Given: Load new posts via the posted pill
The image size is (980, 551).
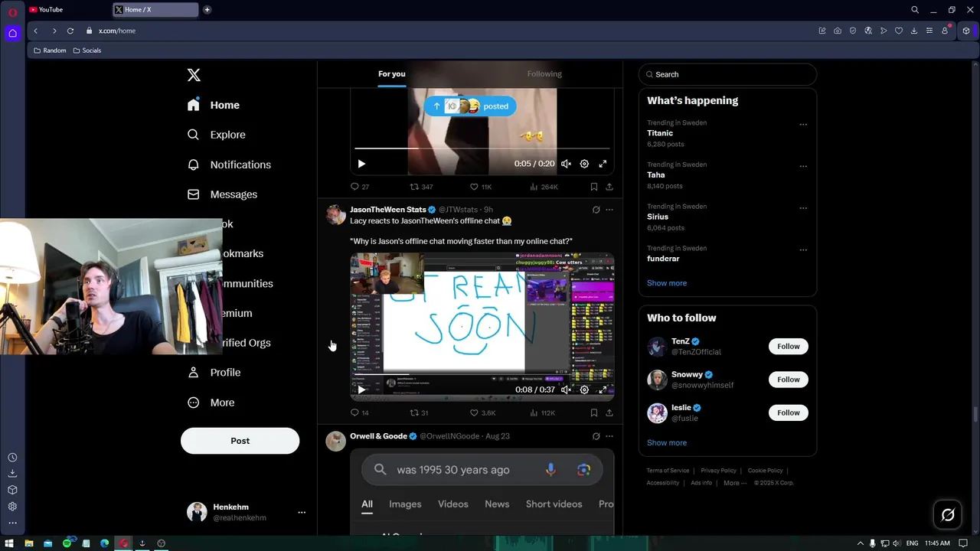Looking at the screenshot, I should (x=470, y=106).
